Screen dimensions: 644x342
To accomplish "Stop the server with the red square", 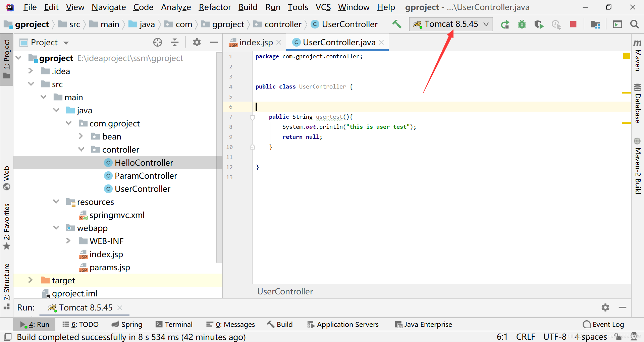I will tap(573, 24).
